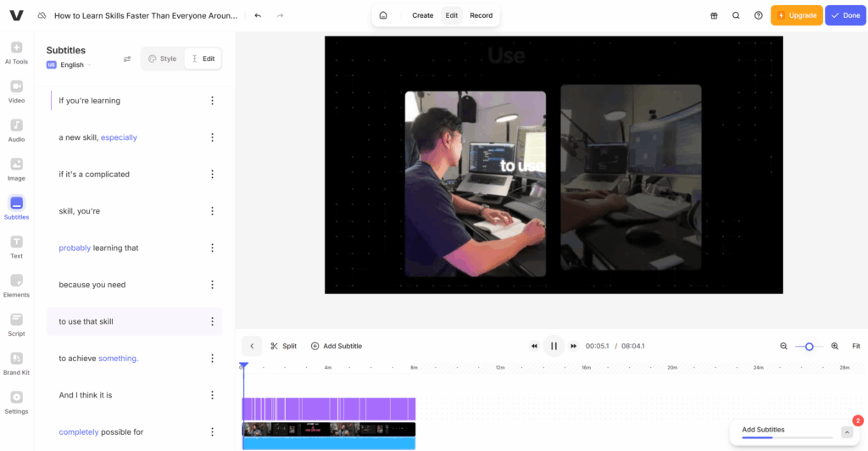Open the gift rewards icon

pos(714,15)
